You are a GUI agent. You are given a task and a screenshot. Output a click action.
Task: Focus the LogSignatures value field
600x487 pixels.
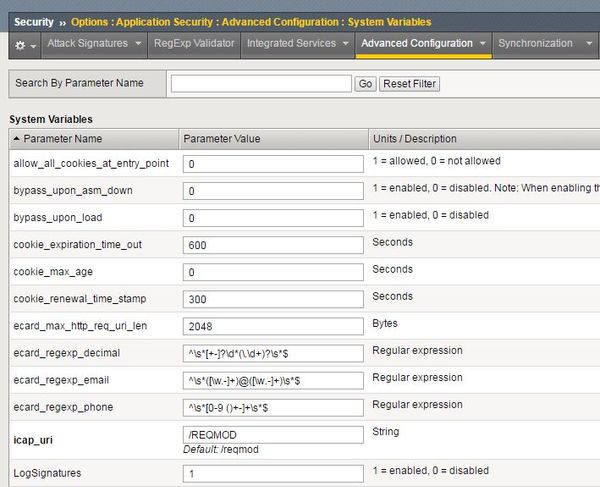pos(273,473)
